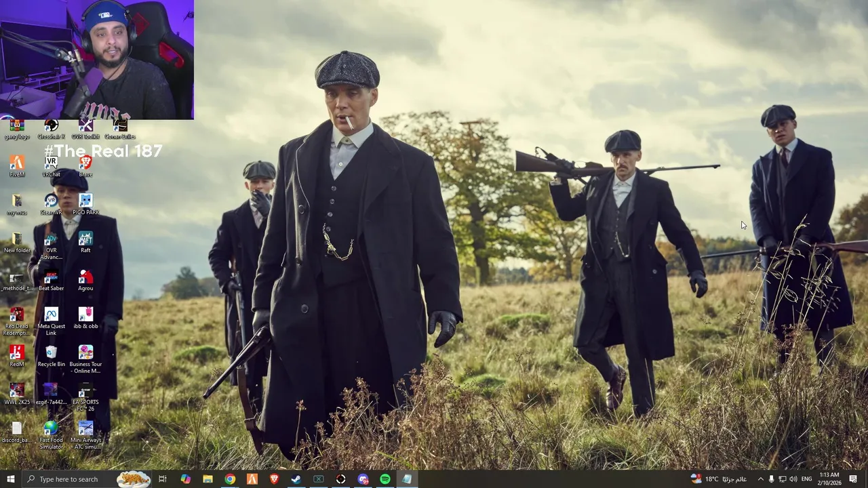Open Google Chrome from the taskbar
Image resolution: width=868 pixels, height=488 pixels.
[230, 479]
